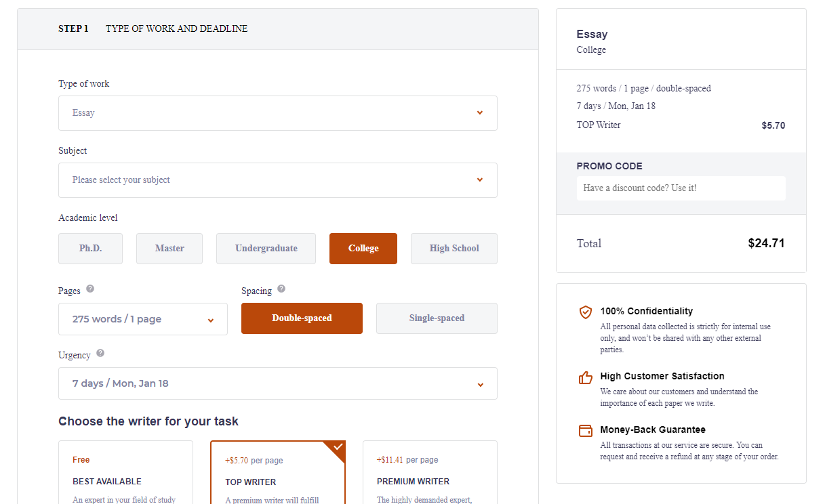Click the 100% Confidentiality shield icon
The width and height of the screenshot is (825, 504).
click(x=586, y=312)
